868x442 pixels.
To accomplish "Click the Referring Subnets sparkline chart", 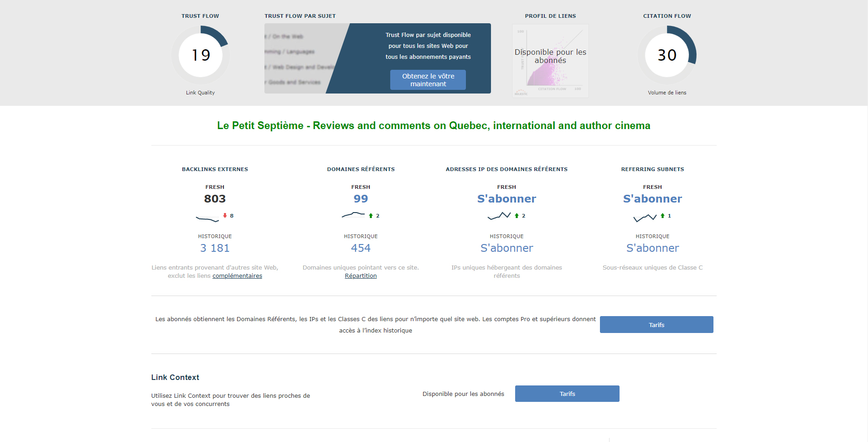I will pyautogui.click(x=645, y=218).
